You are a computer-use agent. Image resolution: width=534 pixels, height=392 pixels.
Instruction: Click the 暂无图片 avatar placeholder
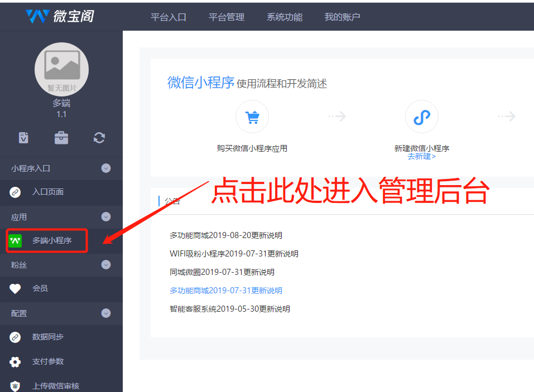(x=61, y=69)
